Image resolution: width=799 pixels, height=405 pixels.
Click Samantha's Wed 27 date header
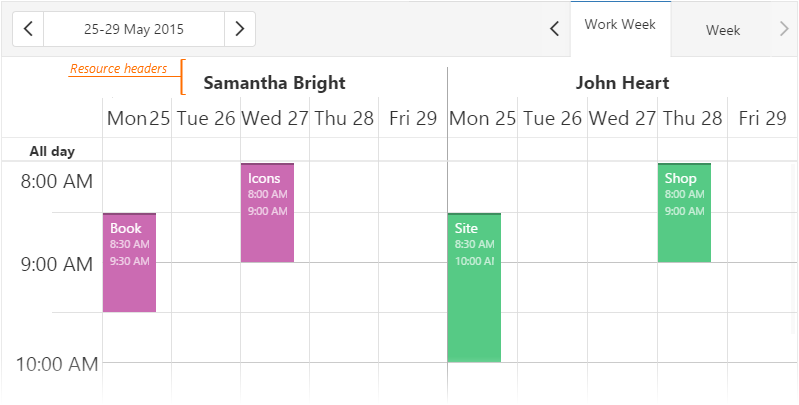click(x=275, y=119)
